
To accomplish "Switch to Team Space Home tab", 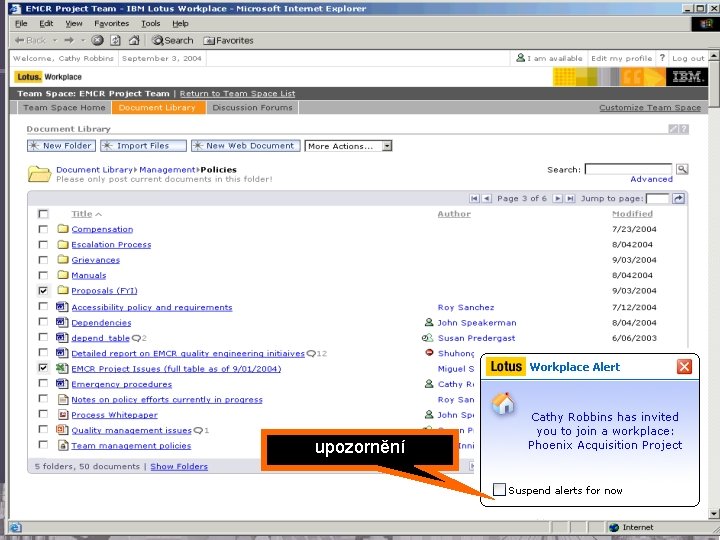I will pos(64,107).
